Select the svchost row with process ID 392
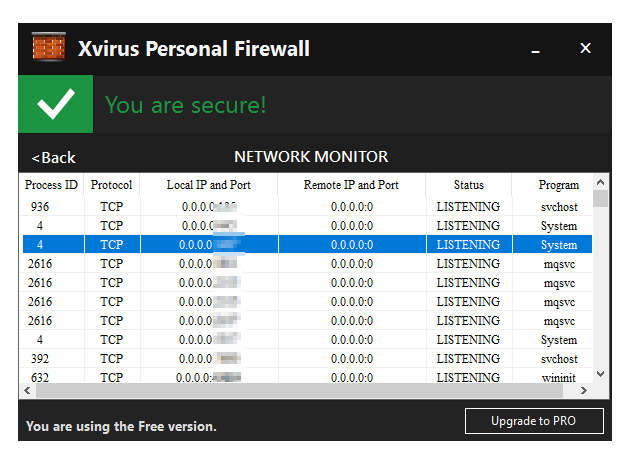 300,359
